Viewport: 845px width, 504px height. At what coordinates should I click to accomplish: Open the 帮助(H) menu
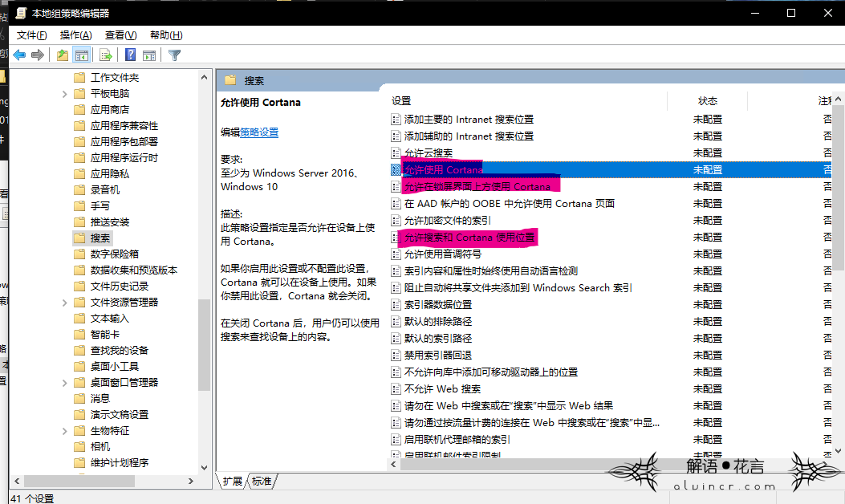click(166, 35)
